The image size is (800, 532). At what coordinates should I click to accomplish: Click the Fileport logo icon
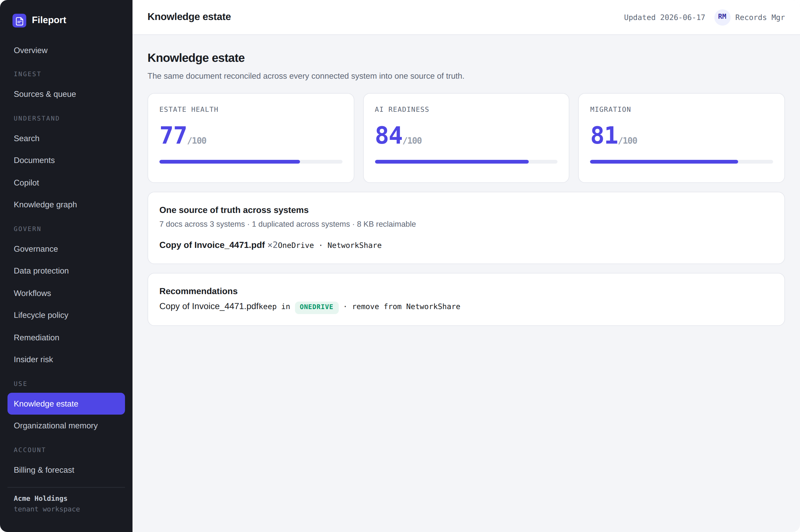click(19, 20)
